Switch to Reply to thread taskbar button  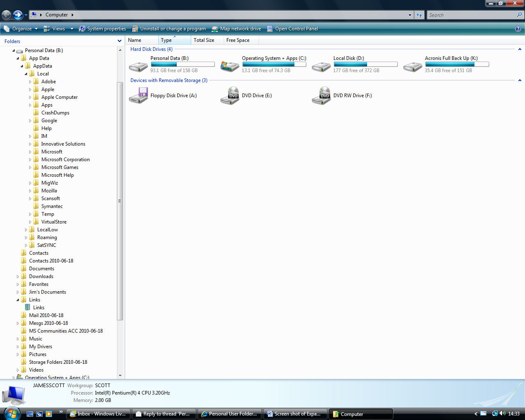click(164, 414)
